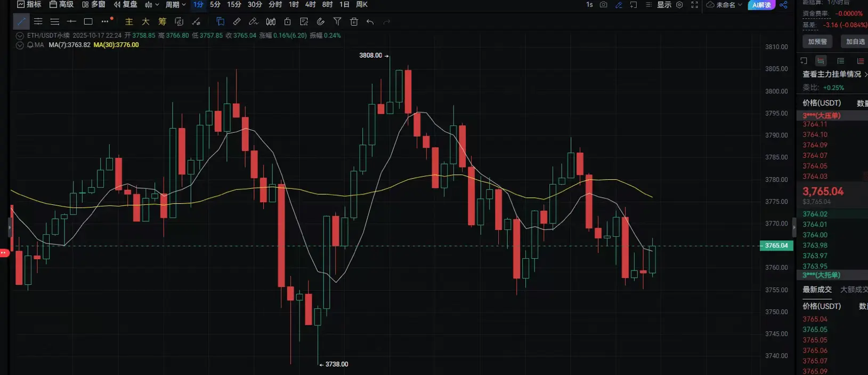Switch to 大额成交 large trades tab
Viewport: 868px width, 375px height.
pyautogui.click(x=854, y=290)
